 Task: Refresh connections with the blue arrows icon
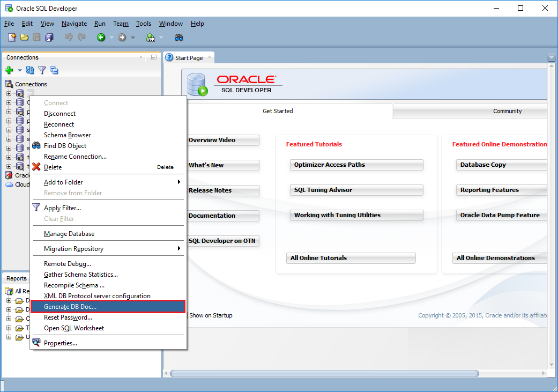30,70
